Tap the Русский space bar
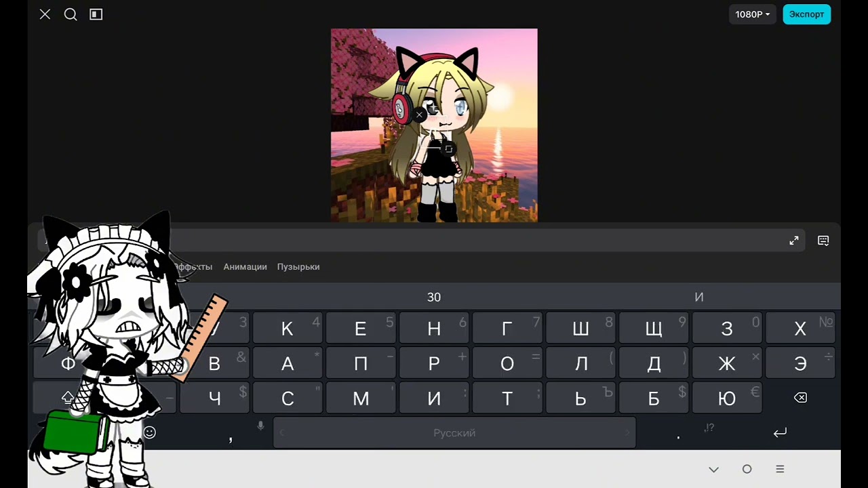 [454, 432]
